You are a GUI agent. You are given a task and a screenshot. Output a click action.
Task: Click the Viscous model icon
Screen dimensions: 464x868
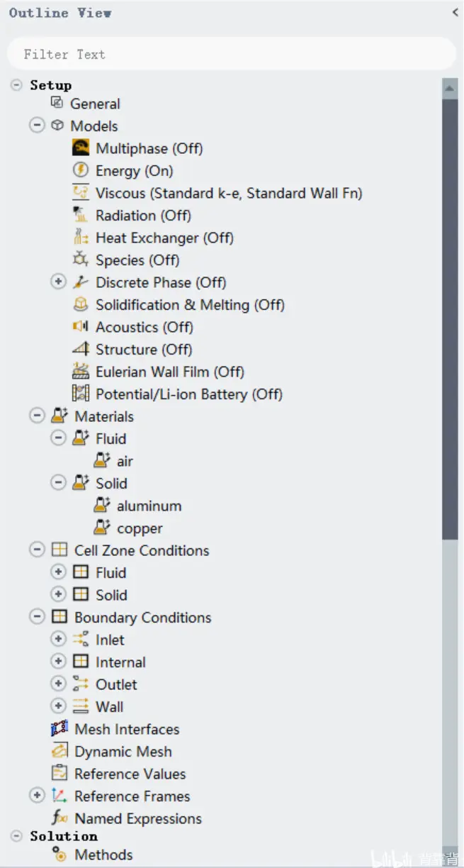coord(81,193)
